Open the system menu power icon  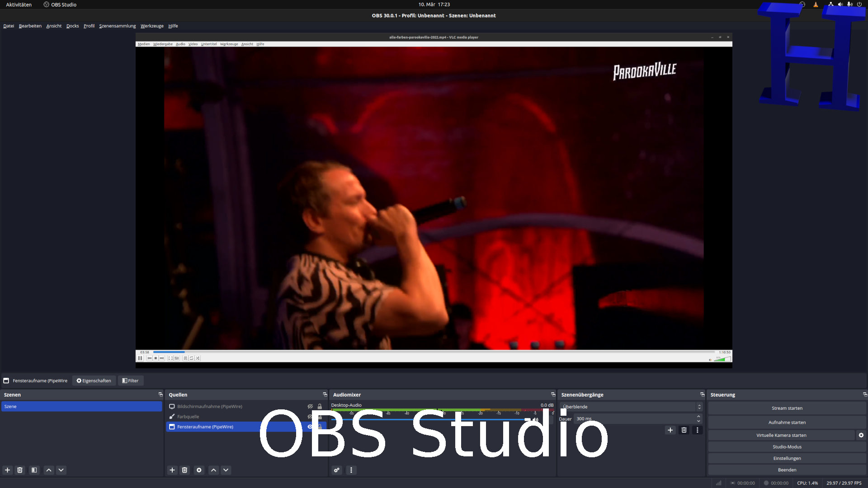859,5
